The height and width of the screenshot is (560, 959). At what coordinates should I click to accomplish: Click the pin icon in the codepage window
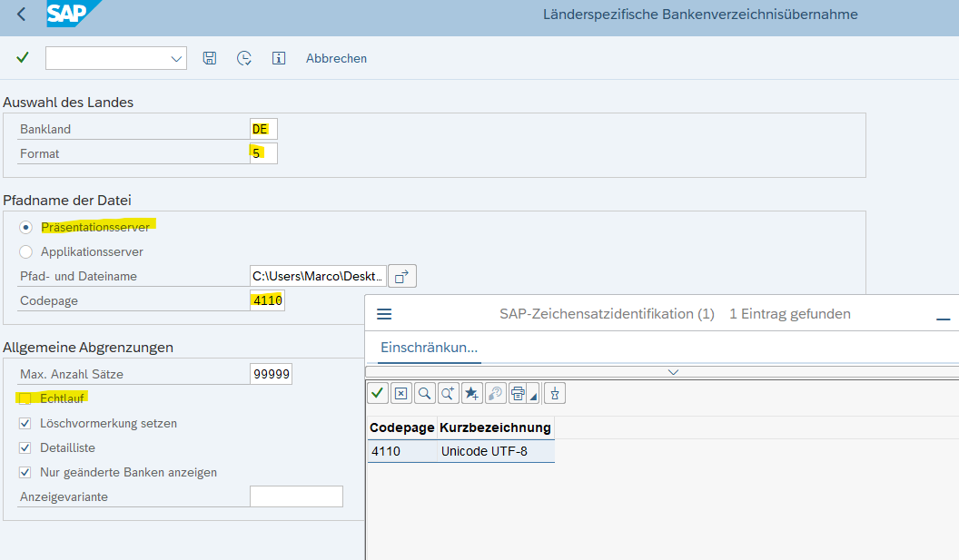click(554, 393)
